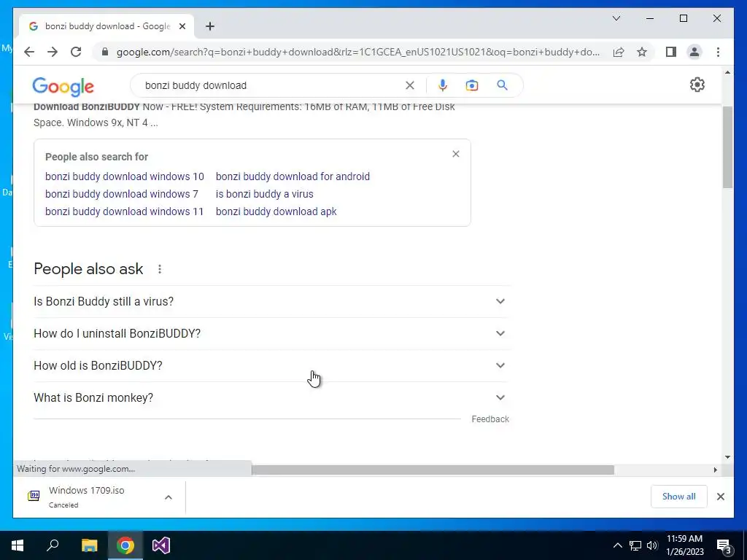This screenshot has height=560, width=747.
Task: Share this page from the address bar
Action: [619, 52]
